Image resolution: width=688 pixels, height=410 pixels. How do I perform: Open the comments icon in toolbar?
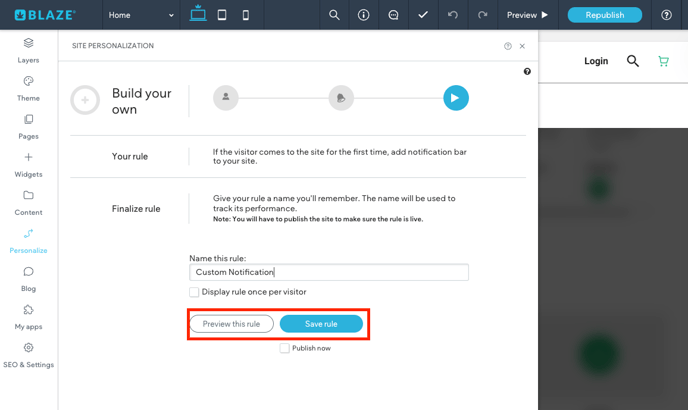[x=393, y=15]
